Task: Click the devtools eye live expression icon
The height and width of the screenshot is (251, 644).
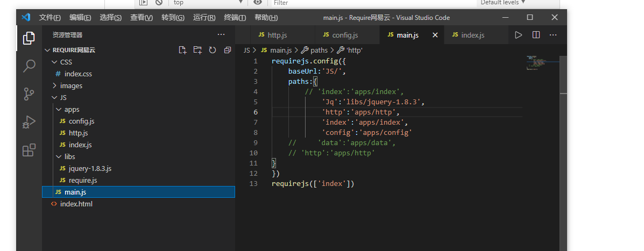Action: (x=258, y=3)
